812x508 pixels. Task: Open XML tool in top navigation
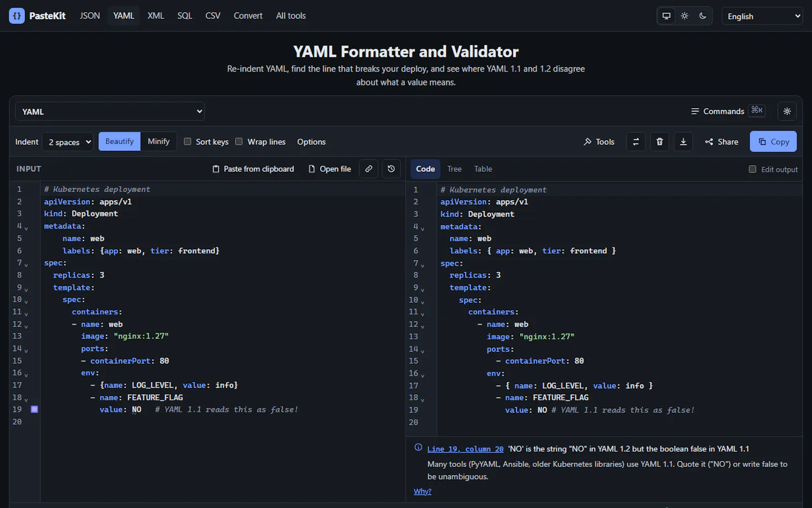[156, 16]
